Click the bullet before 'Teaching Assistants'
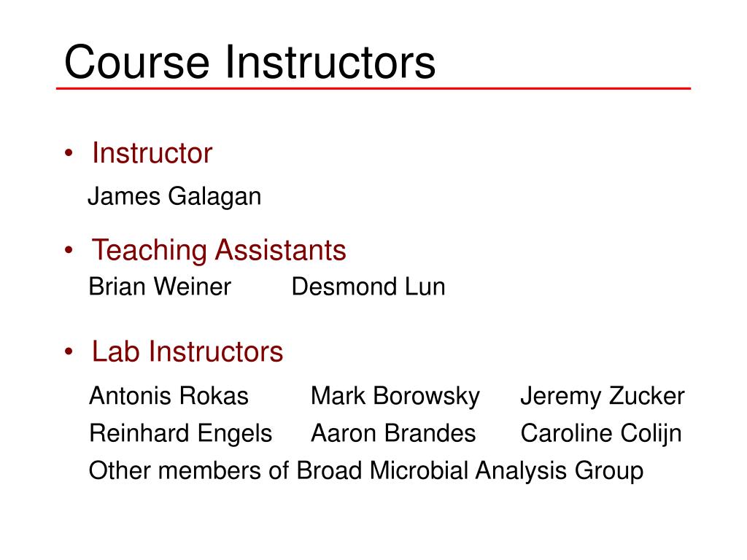The image size is (747, 560). point(69,250)
